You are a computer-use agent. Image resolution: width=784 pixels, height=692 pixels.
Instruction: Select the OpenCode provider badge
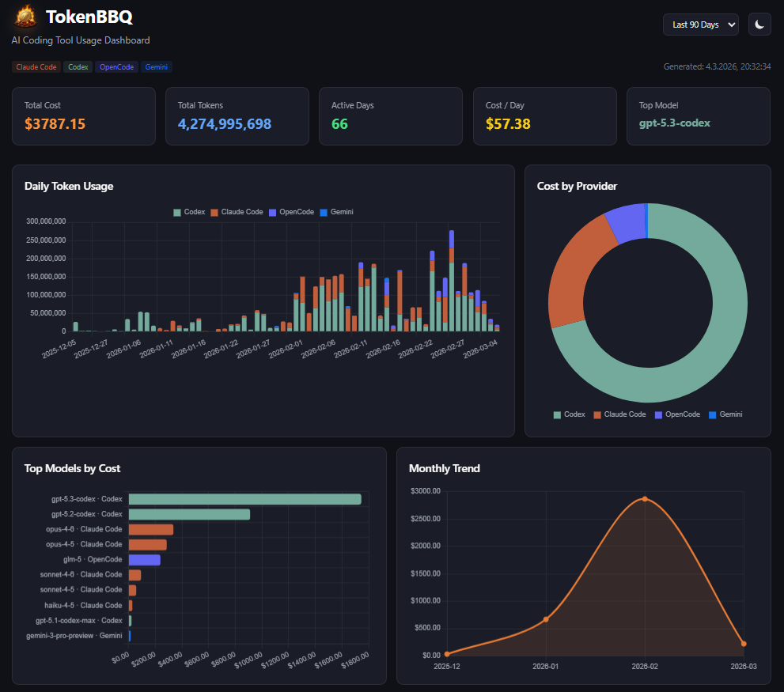point(116,66)
